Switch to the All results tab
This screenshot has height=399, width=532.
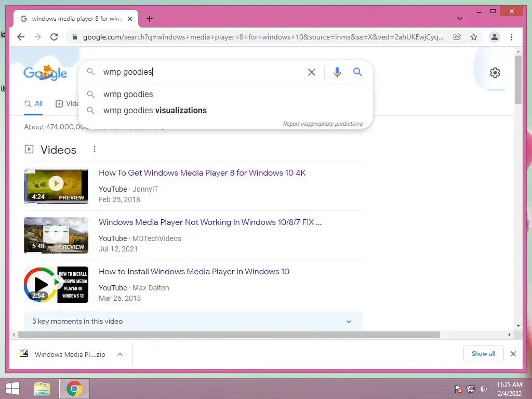coord(33,104)
